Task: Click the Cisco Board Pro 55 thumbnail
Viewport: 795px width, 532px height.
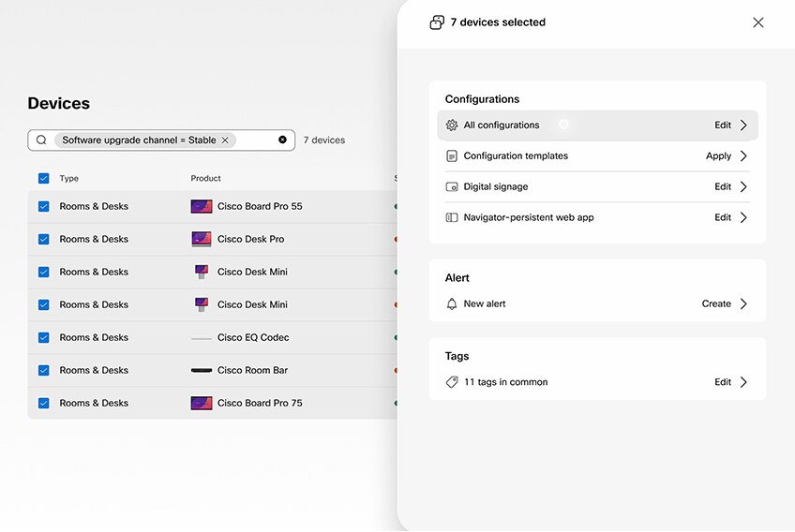Action: (202, 206)
